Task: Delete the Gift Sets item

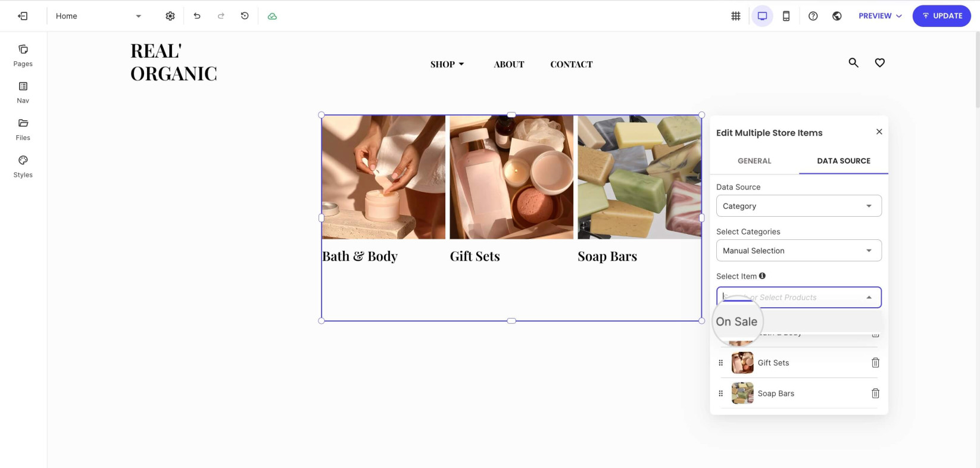Action: 875,363
